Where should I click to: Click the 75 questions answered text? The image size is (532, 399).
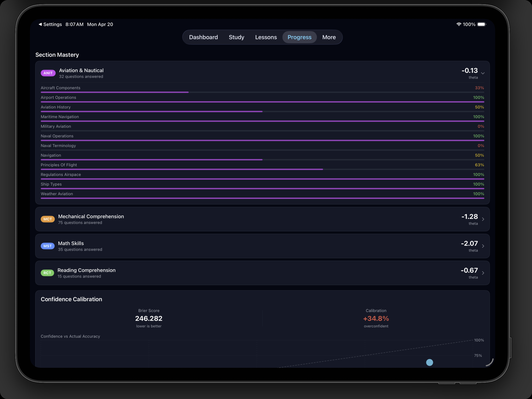point(80,223)
